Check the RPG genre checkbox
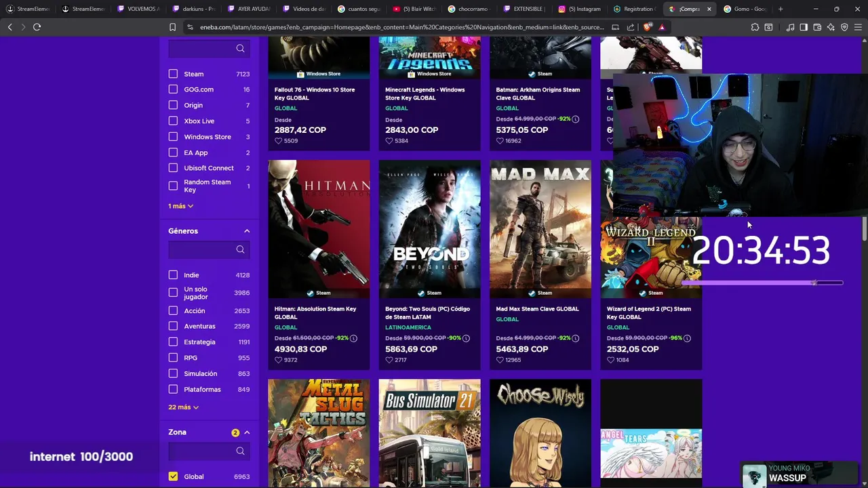This screenshot has width=868, height=488. (x=173, y=358)
